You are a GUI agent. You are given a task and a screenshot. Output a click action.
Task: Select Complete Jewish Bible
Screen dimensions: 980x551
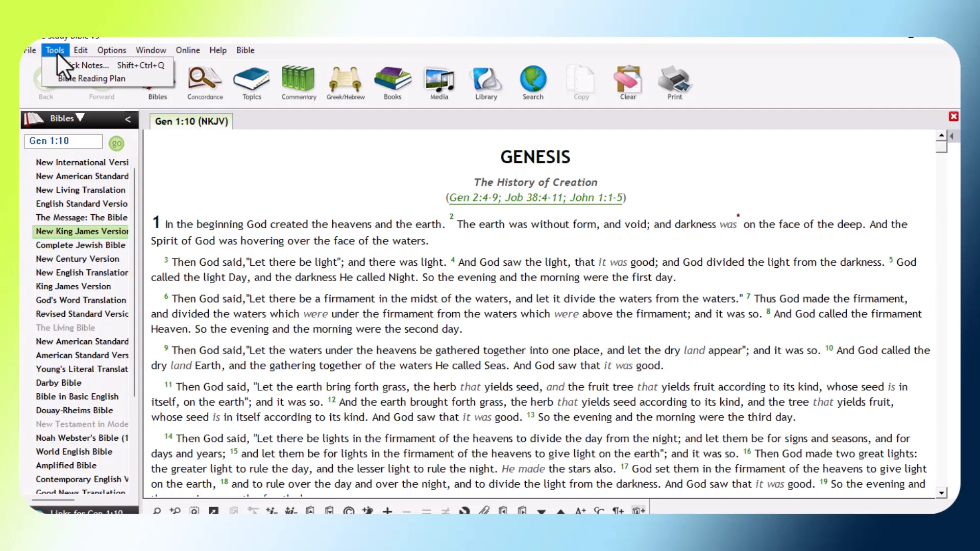82,245
